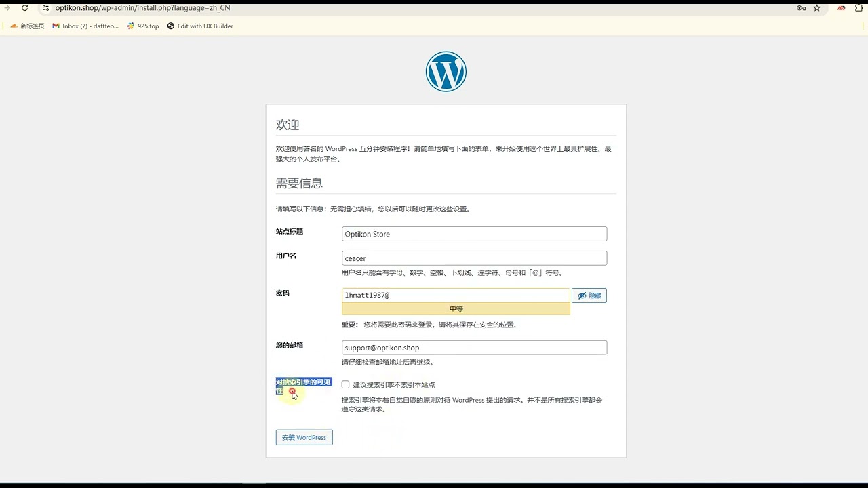
Task: Check 建议搜索引擎不索引本站点 checkbox
Action: click(346, 384)
